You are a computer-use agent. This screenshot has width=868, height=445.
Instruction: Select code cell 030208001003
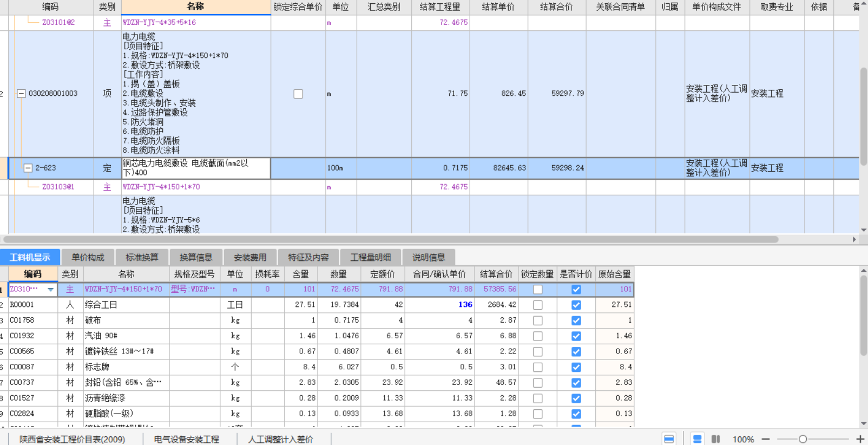point(53,94)
